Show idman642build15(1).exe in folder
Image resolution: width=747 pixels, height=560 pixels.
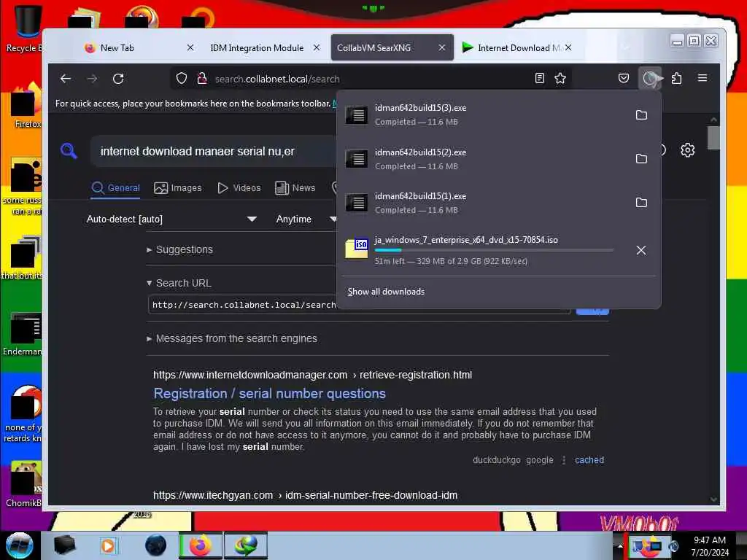coord(641,203)
